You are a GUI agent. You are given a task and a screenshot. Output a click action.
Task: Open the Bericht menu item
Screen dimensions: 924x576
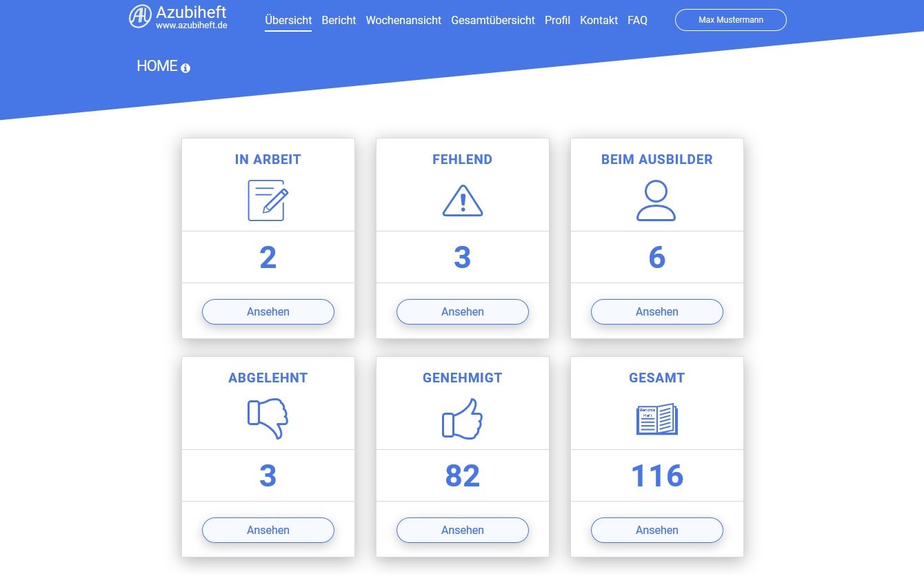pos(339,20)
